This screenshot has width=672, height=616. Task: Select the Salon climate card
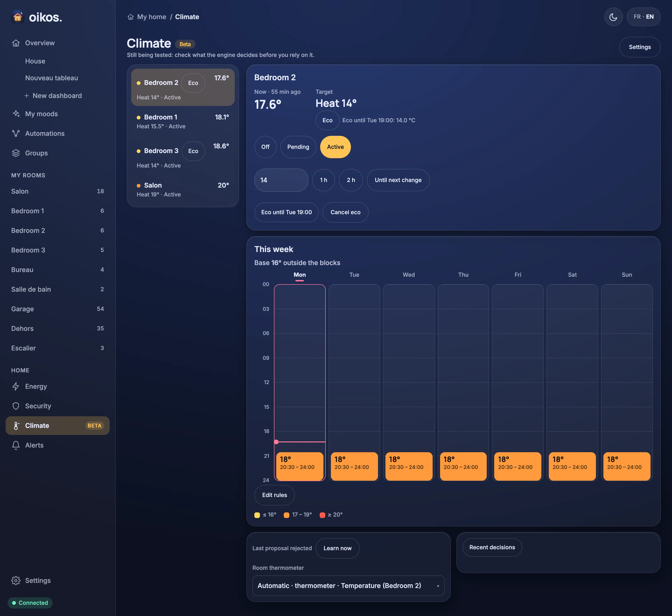183,190
